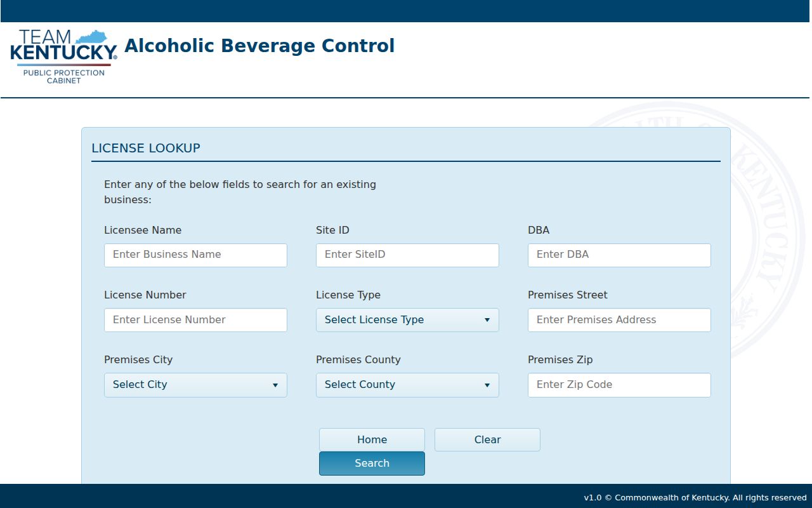
Task: Click the Search button
Action: click(x=372, y=464)
